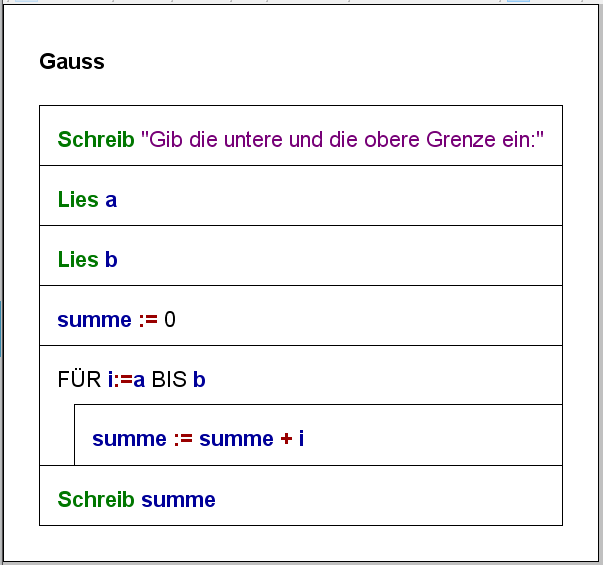Click the ':=' operator in 'summe := 0'
The image size is (603, 565).
pyautogui.click(x=148, y=320)
